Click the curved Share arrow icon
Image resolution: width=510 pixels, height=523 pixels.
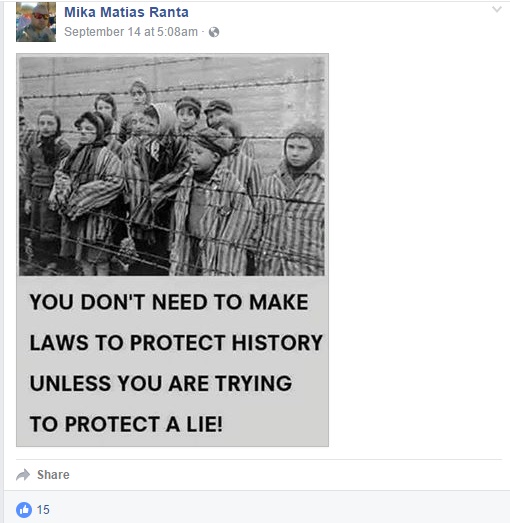pyautogui.click(x=23, y=475)
